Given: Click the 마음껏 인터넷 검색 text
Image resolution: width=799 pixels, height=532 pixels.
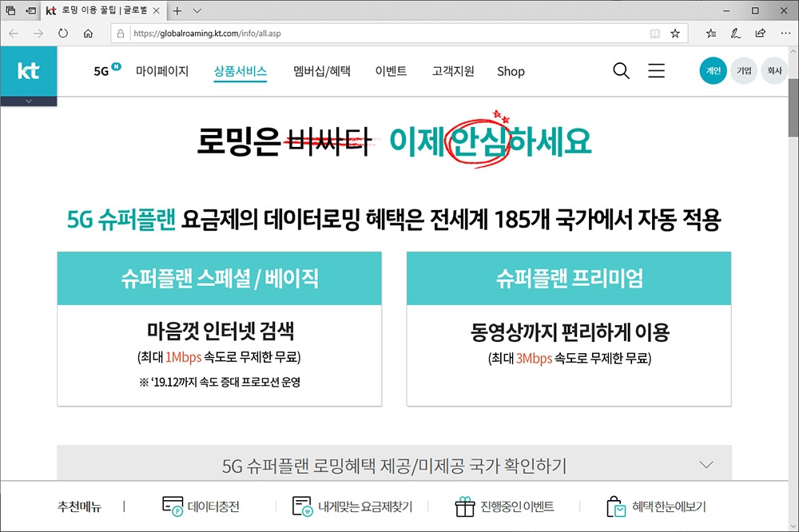Looking at the screenshot, I should point(221,332).
